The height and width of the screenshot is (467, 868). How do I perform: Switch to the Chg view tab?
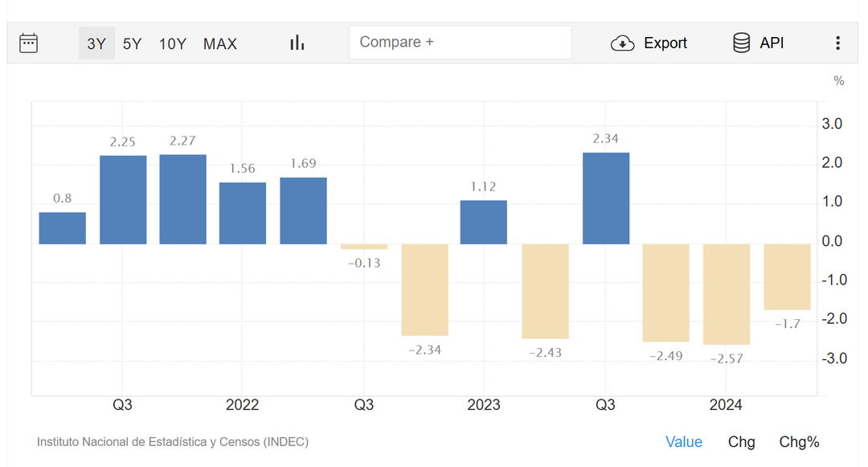(x=741, y=442)
